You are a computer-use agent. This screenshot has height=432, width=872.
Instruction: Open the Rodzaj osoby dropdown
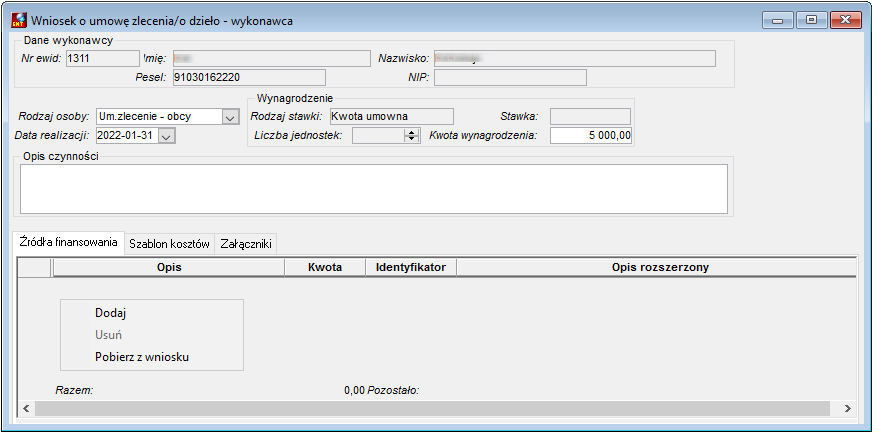point(230,117)
